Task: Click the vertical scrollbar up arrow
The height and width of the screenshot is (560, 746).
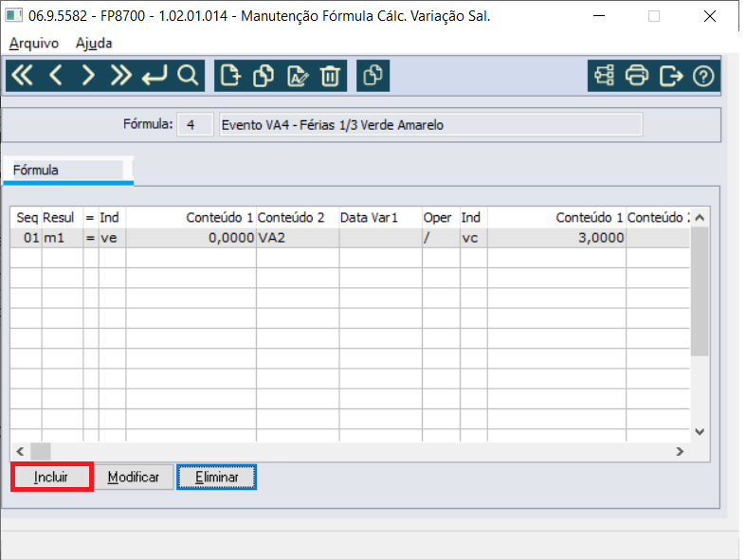Action: pos(700,217)
